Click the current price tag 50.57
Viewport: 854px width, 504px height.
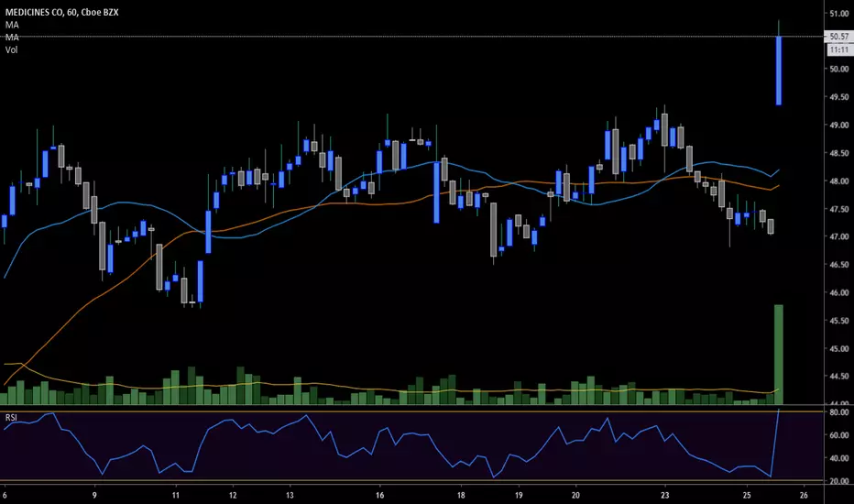[838, 37]
